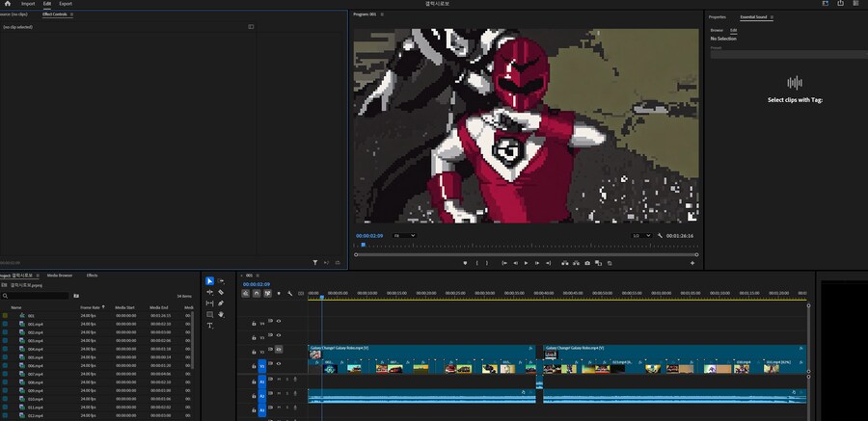
Task: Click the Home icon in top bar
Action: click(6, 4)
